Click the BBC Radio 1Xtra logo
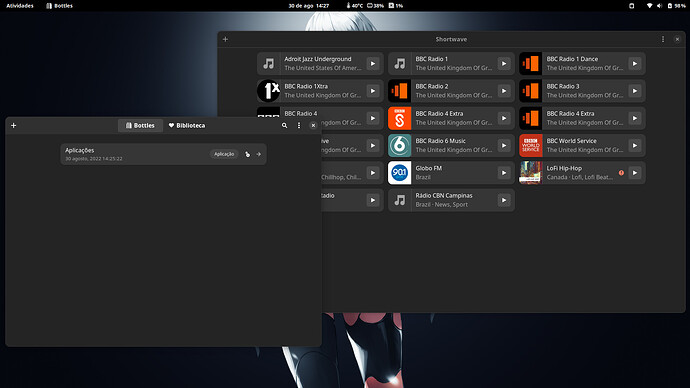Viewport: 690px width, 388px height. (x=268, y=91)
